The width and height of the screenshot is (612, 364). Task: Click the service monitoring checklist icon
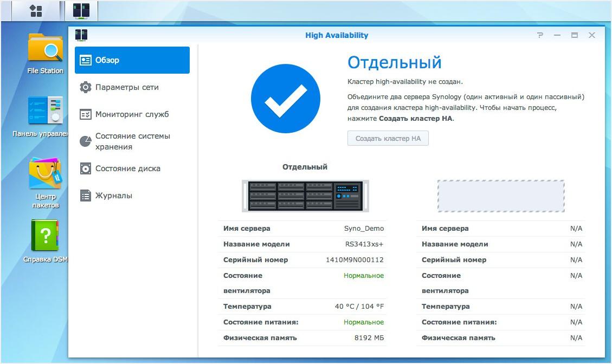85,114
